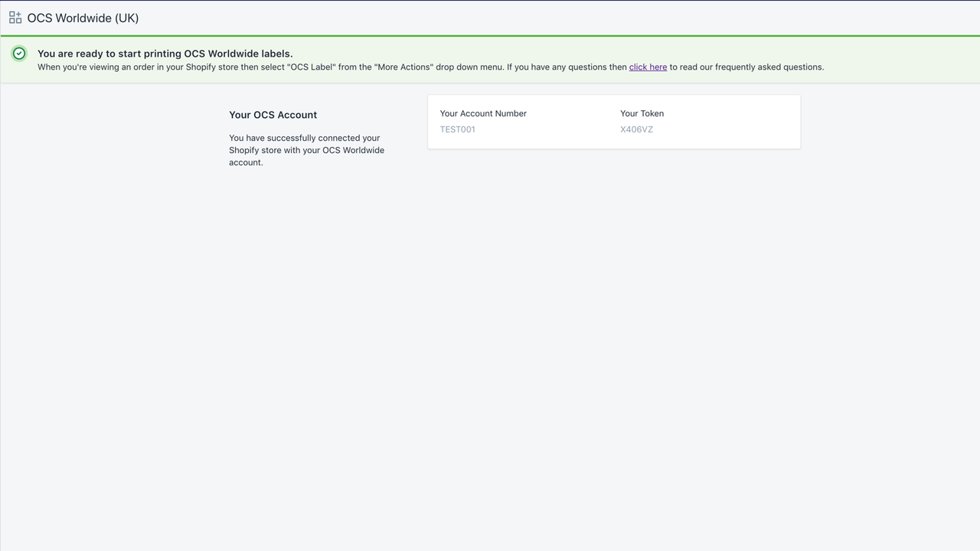Click the account details card

612,122
